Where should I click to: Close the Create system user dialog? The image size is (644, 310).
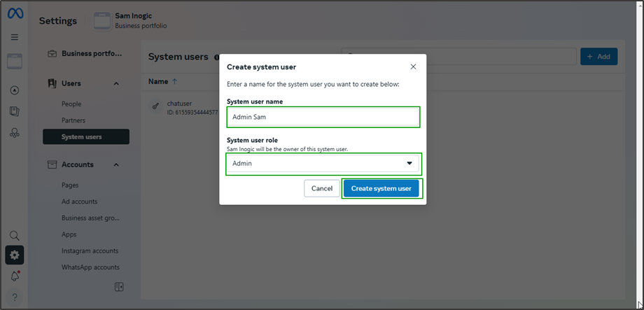[x=413, y=66]
